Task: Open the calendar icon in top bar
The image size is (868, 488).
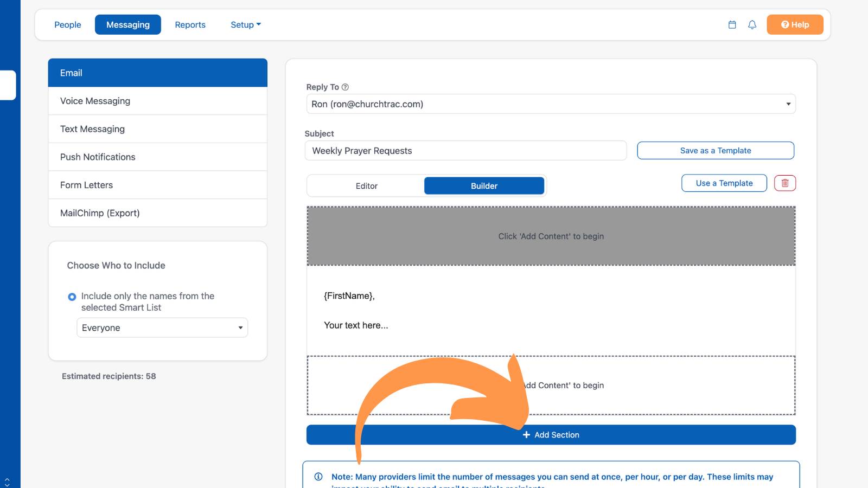Action: tap(732, 24)
